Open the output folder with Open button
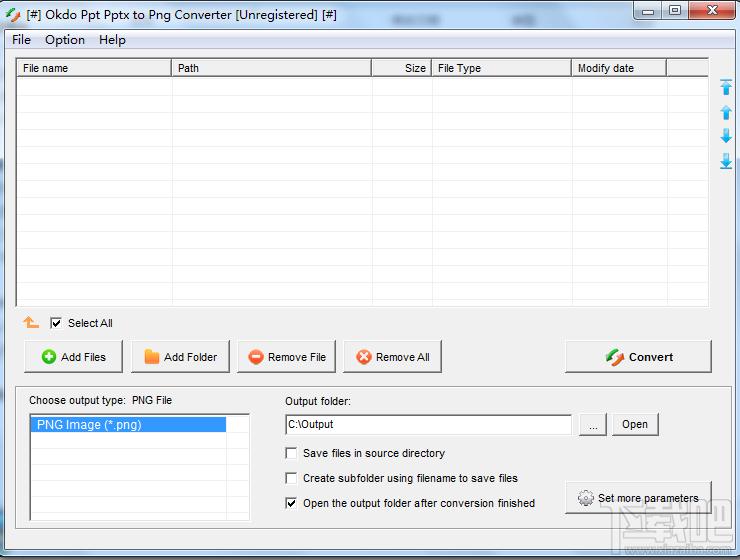The width and height of the screenshot is (740, 560). [x=635, y=424]
